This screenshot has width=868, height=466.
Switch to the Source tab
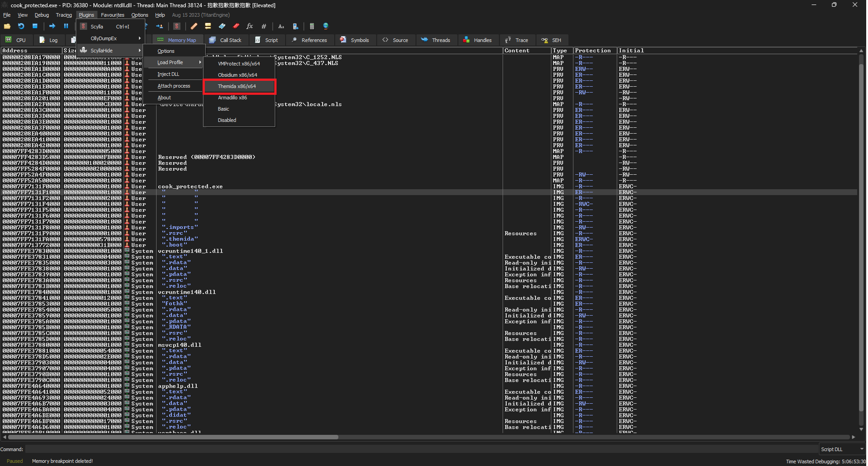(395, 40)
